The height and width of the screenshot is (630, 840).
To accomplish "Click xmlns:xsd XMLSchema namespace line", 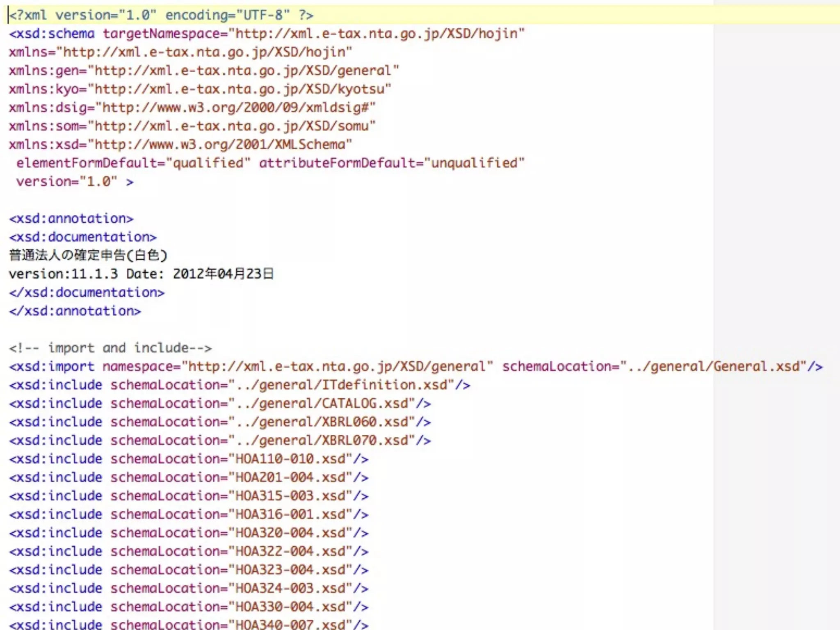I will point(180,144).
